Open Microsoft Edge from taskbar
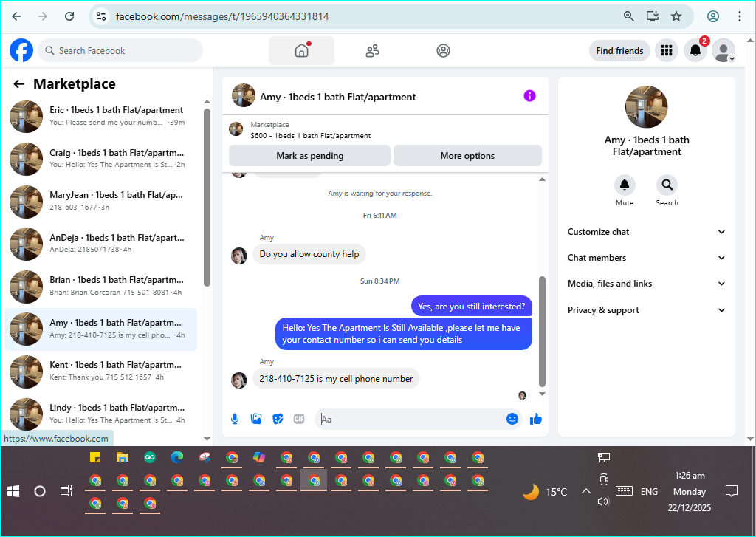Viewport: 756px width, 537px height. [177, 457]
